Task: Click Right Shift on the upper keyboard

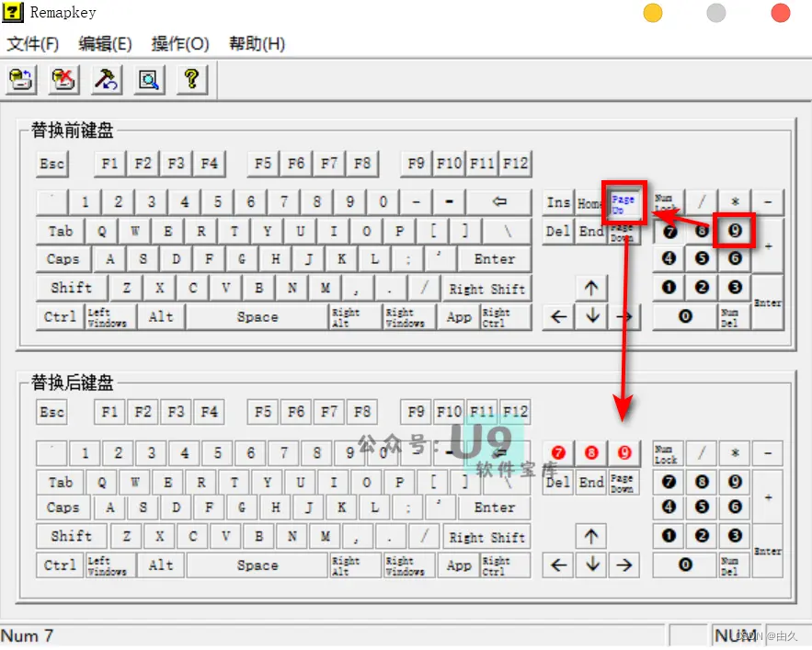Action: pos(486,289)
